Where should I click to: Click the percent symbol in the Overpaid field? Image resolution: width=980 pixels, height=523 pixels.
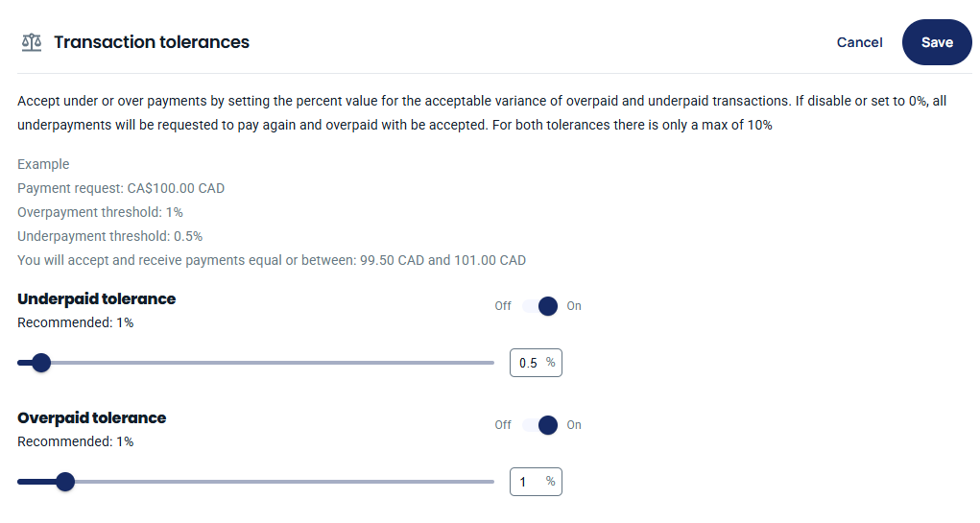(x=550, y=481)
